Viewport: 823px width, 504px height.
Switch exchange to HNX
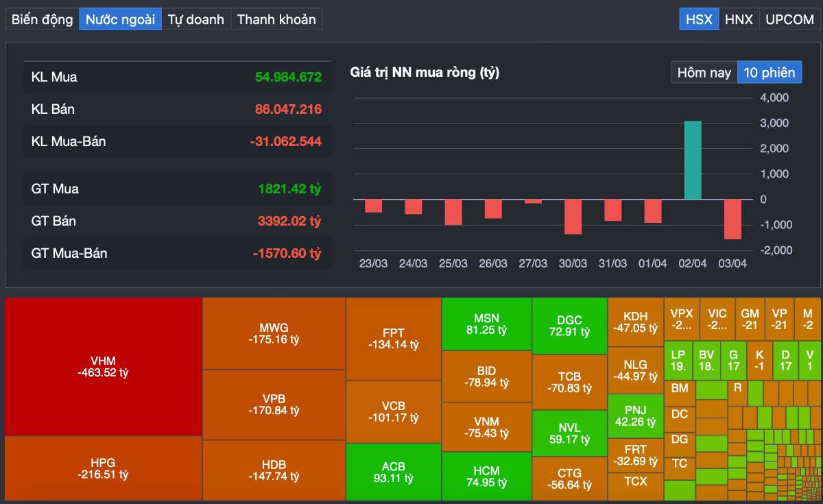point(739,19)
